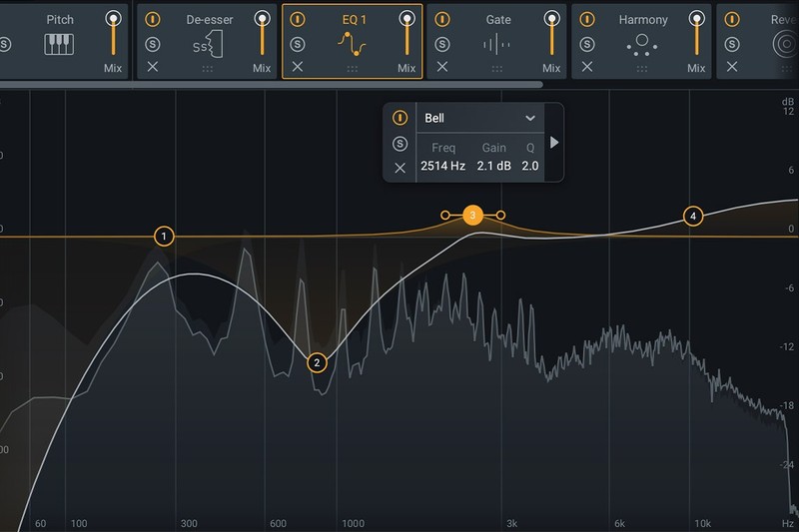Click the Pitch module title
The width and height of the screenshot is (799, 532).
(60, 20)
